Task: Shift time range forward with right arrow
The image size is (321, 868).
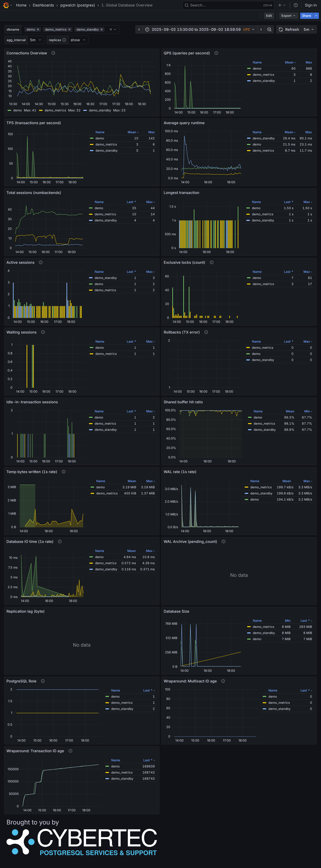Action: pos(261,30)
